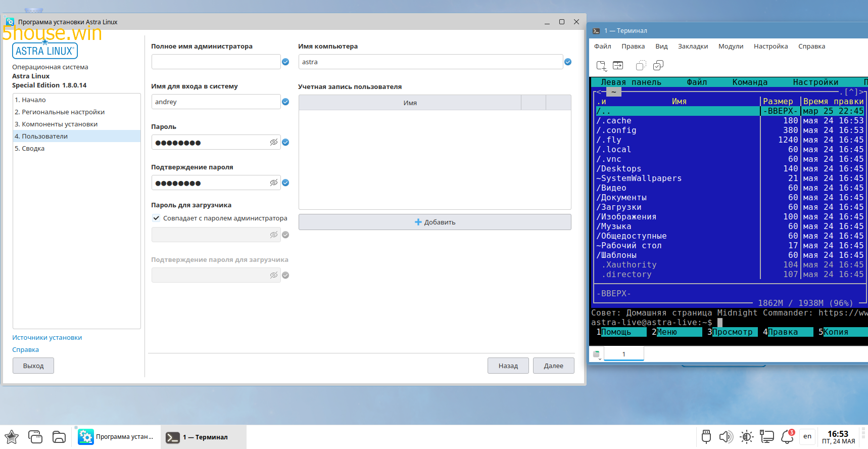868x449 pixels.
Task: Click validation checkmark next to password confirmation
Action: point(285,183)
